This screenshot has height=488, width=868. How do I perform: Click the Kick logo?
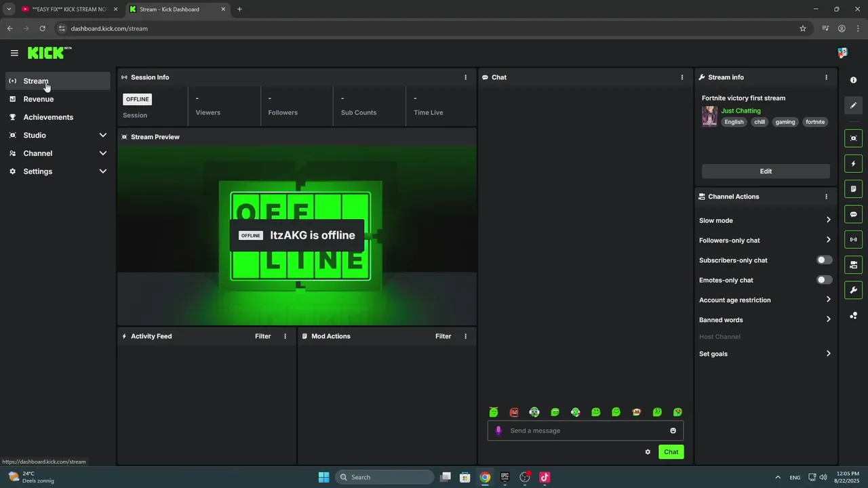click(x=50, y=53)
